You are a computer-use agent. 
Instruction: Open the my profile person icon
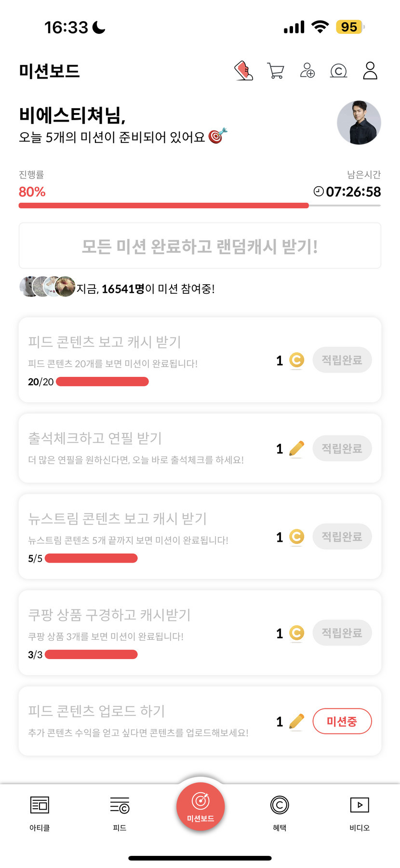[x=370, y=70]
